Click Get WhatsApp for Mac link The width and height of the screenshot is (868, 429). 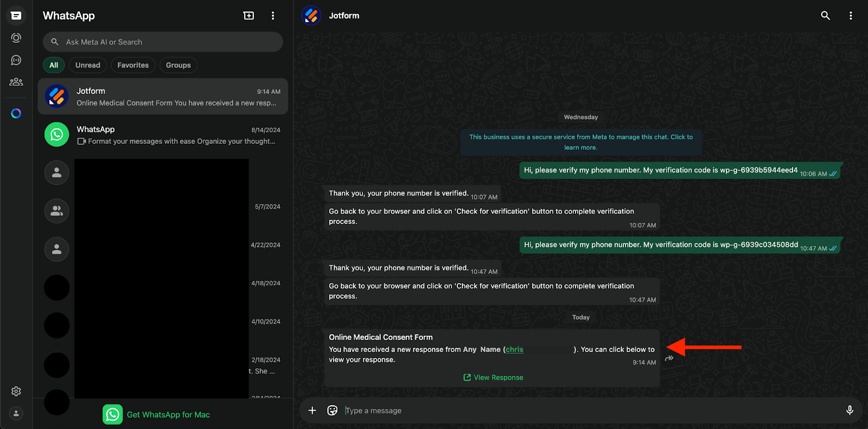[x=168, y=415]
